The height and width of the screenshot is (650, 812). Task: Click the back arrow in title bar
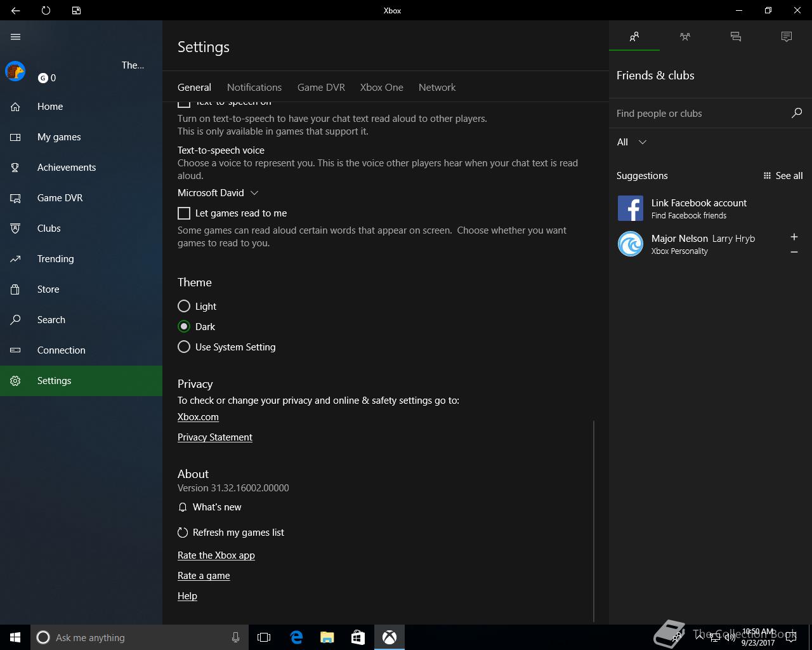pyautogui.click(x=15, y=10)
